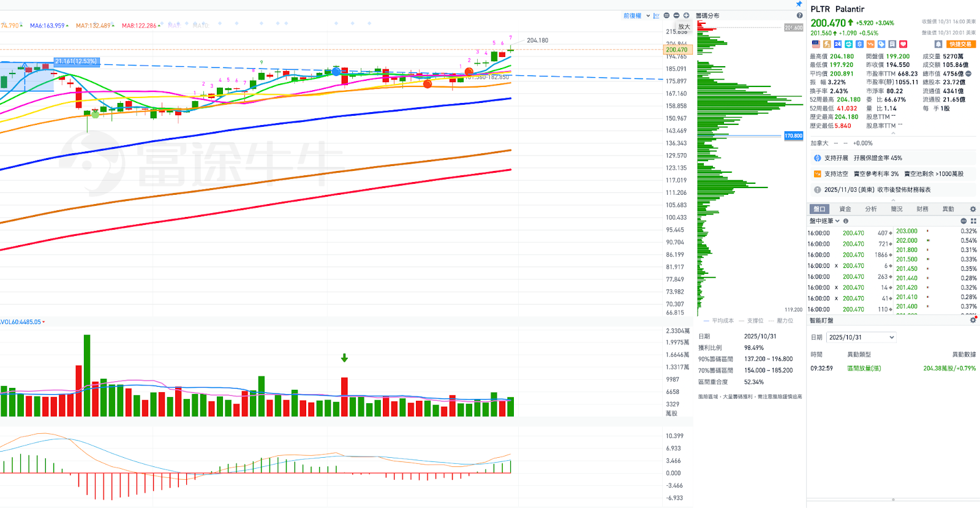The height and width of the screenshot is (508, 980).
Task: Click the drawing tools chart icon
Action: [657, 16]
